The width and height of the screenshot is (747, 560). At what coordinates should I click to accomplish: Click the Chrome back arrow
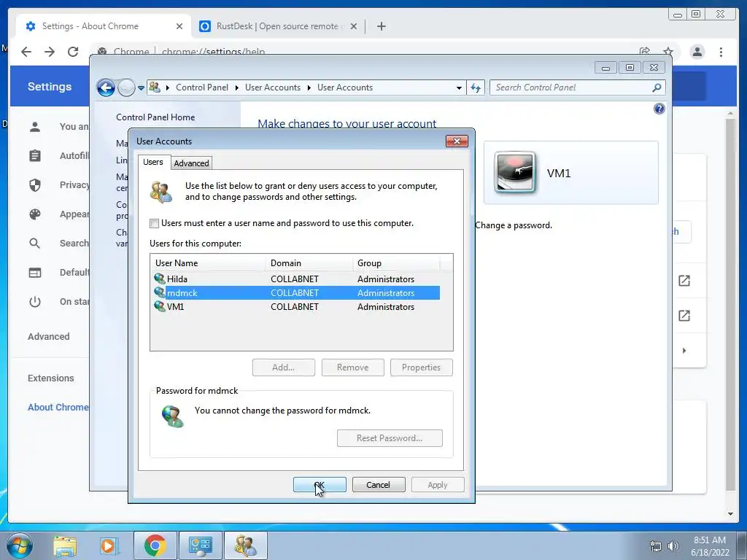pyautogui.click(x=26, y=52)
